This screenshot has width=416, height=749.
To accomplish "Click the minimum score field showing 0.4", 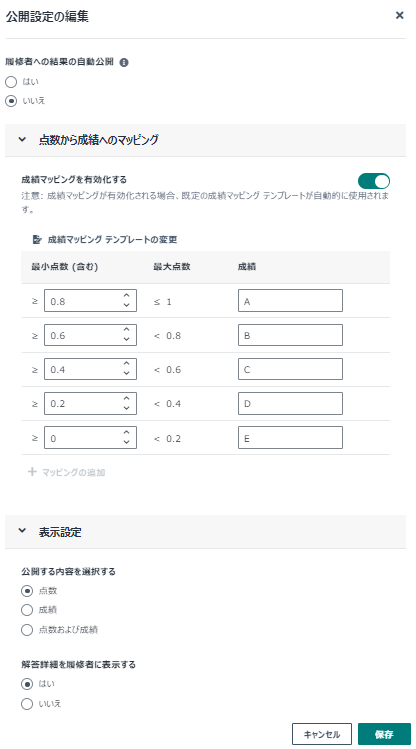I will (90, 369).
